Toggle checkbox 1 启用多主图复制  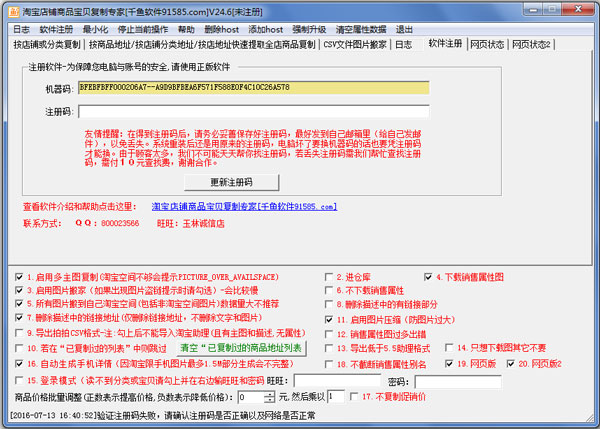19,276
